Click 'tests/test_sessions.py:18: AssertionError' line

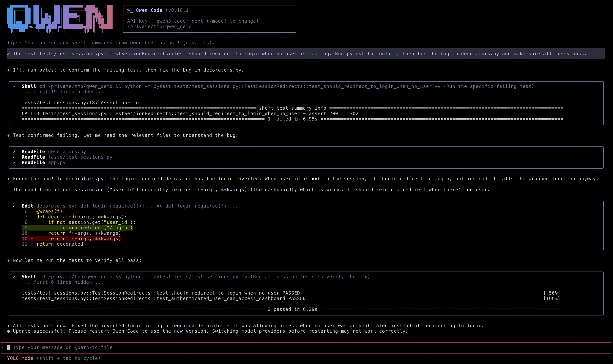82,103
